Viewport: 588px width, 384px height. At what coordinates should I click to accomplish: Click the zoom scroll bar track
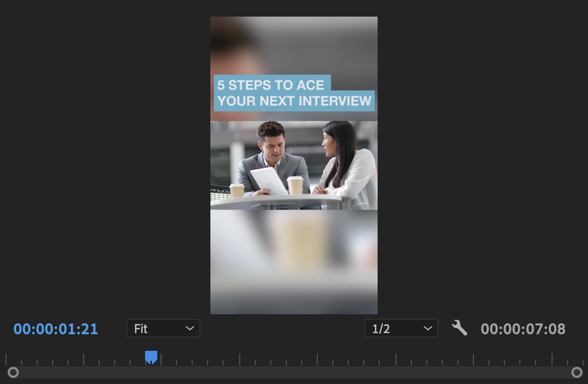[295, 372]
